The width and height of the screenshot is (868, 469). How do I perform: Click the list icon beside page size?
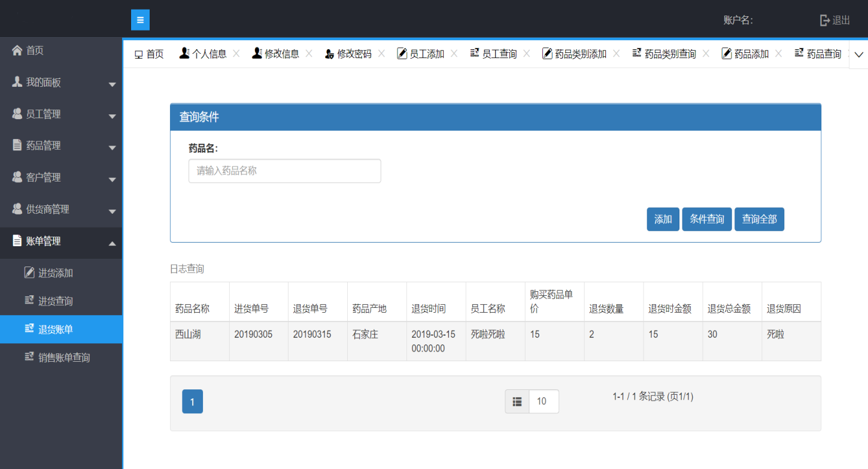tap(517, 401)
